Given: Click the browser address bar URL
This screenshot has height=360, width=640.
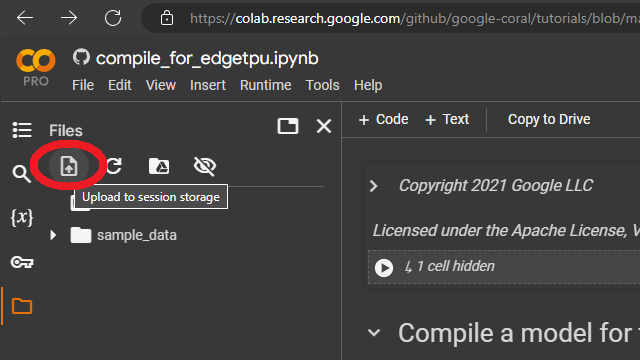Looking at the screenshot, I should [412, 18].
